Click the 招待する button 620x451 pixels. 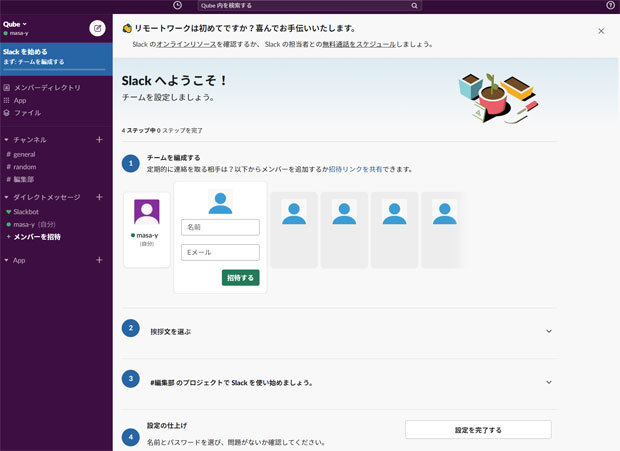click(x=240, y=277)
